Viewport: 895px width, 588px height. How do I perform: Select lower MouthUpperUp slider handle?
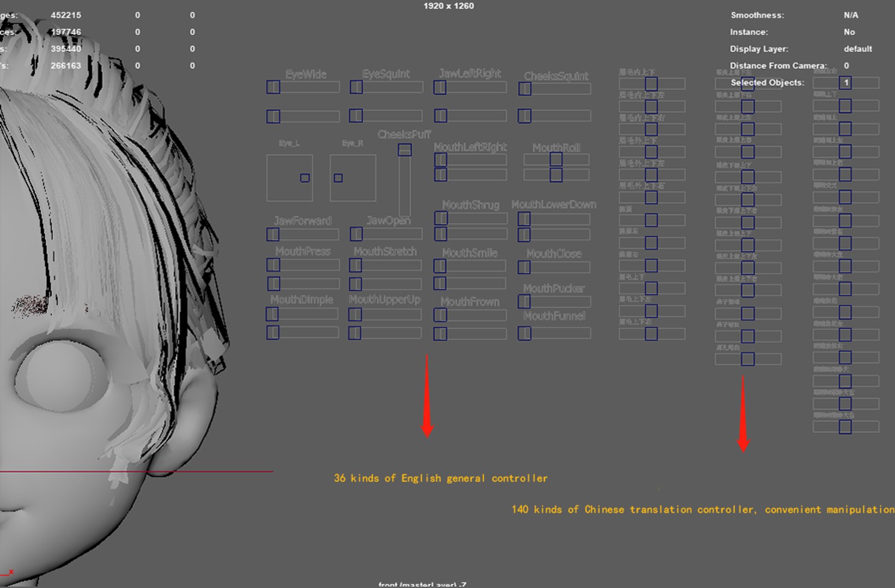(x=355, y=333)
